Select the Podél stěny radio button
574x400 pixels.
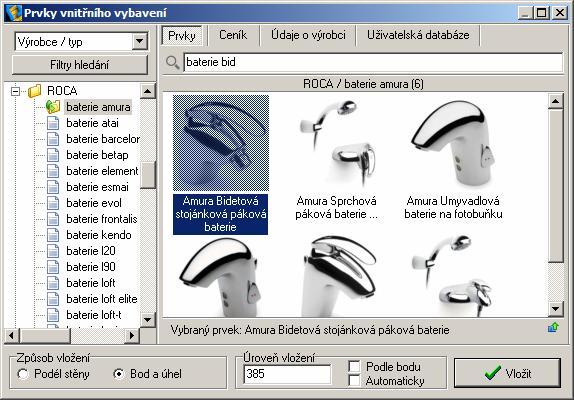coord(23,374)
